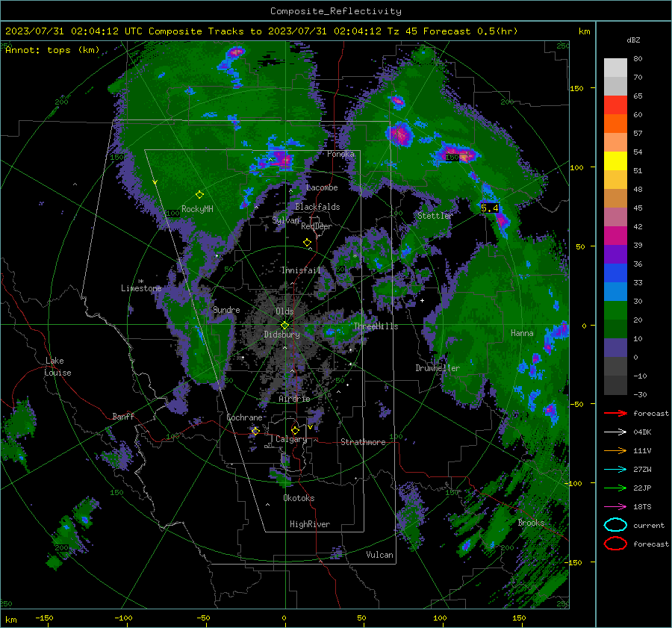Viewport: 672px width, 628px height.
Task: Click the yellow diamond marker above Calgary
Action: coord(295,430)
